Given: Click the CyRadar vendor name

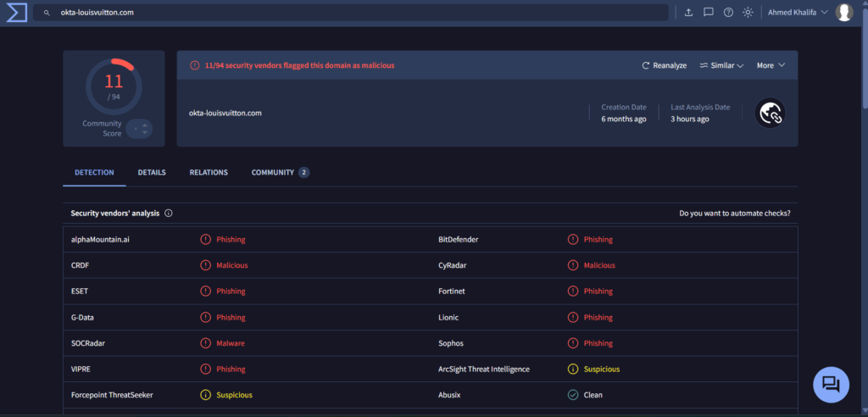Looking at the screenshot, I should tap(452, 265).
